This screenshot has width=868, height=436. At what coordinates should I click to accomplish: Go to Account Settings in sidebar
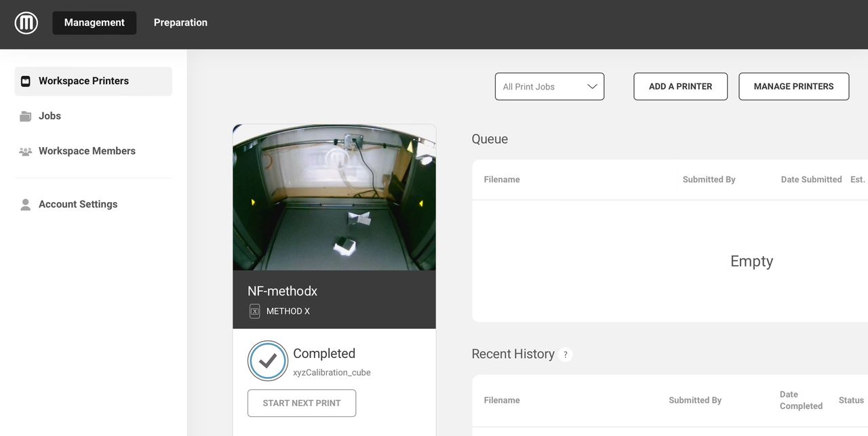[x=78, y=204]
